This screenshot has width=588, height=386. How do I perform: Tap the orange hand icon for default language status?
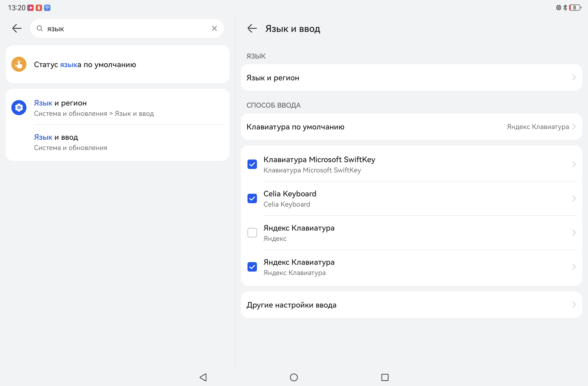19,64
